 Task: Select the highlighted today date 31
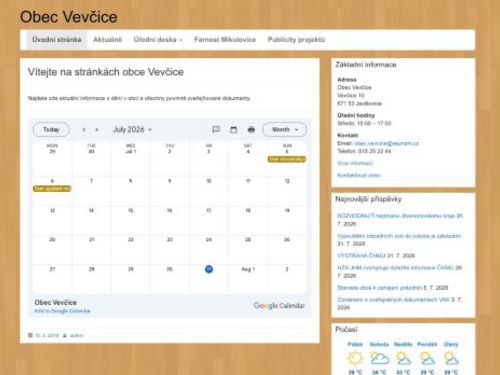click(209, 269)
